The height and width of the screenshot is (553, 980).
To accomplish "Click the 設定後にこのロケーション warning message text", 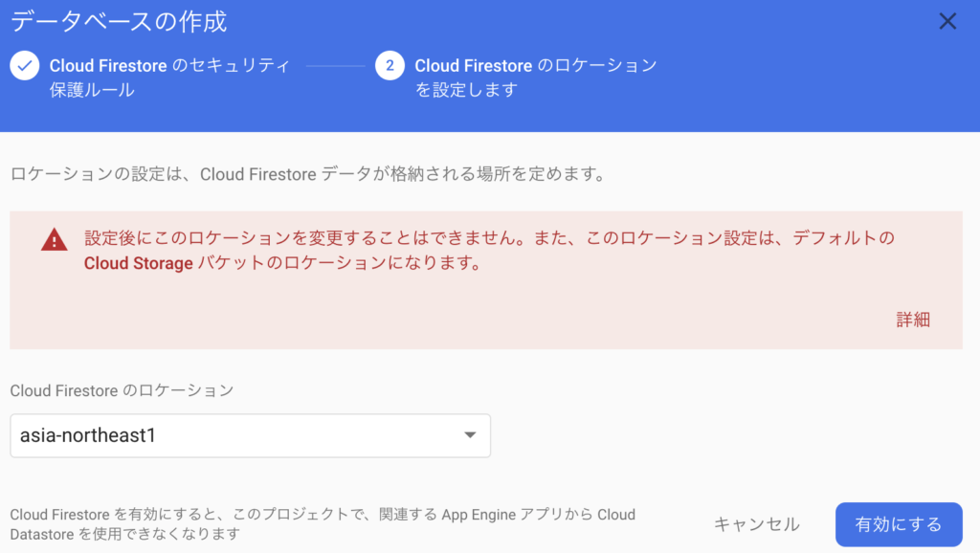I will pos(489,251).
